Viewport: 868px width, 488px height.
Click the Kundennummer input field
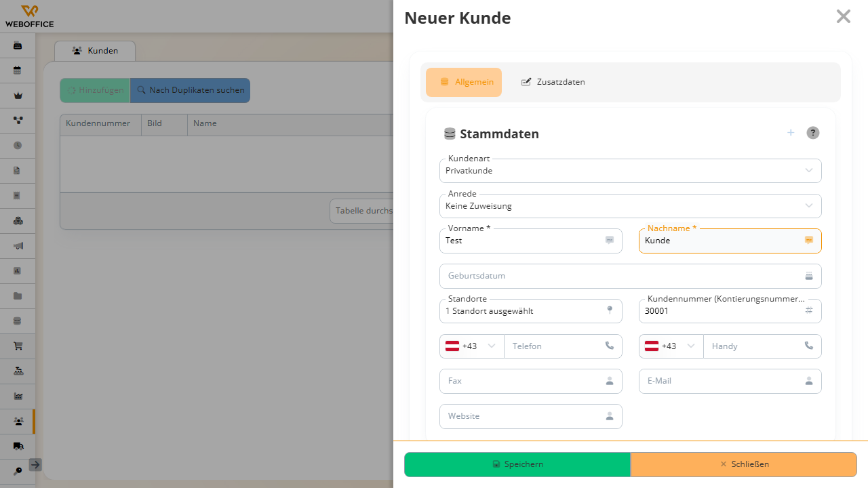click(x=730, y=311)
